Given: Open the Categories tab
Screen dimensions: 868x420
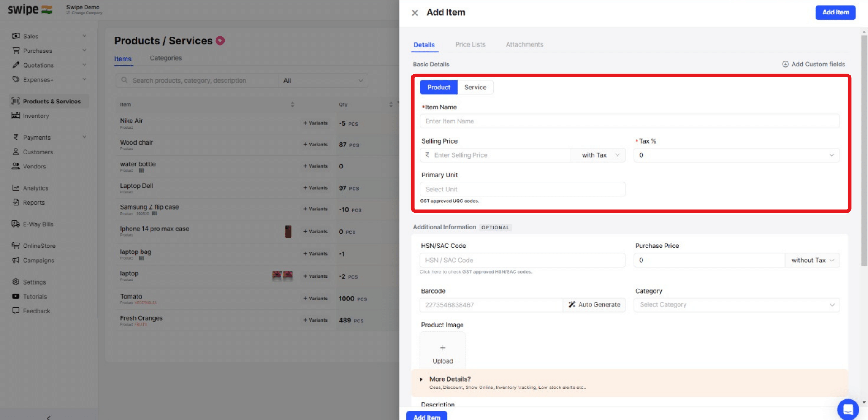Looking at the screenshot, I should pos(165,58).
